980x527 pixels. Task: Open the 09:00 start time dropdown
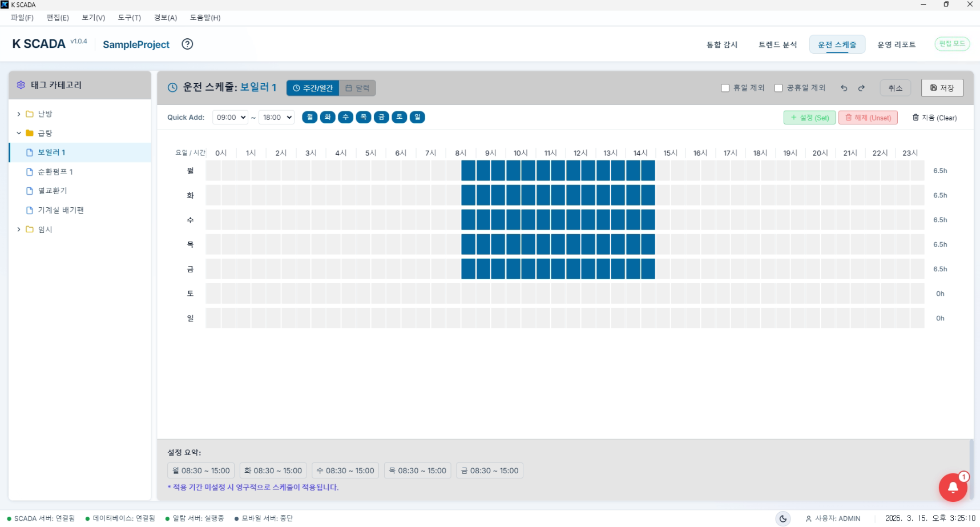[x=231, y=117]
